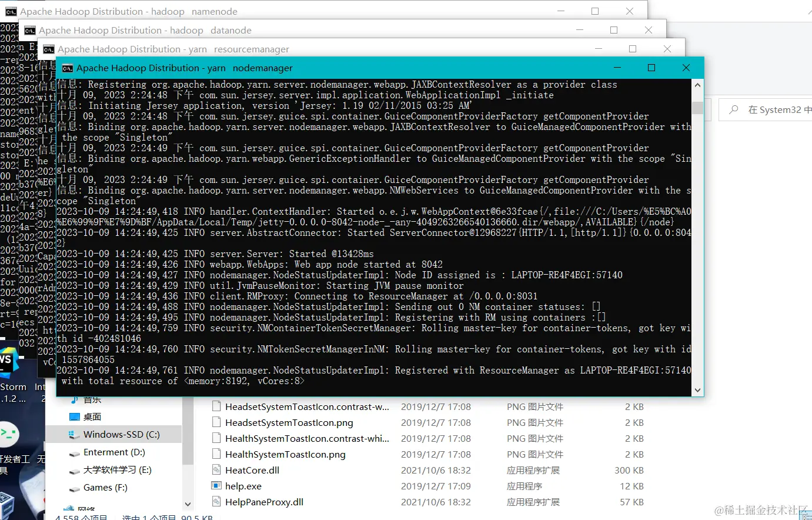Screen dimensions: 812x520
Task: Click the datanode window title text
Action: tap(145, 30)
